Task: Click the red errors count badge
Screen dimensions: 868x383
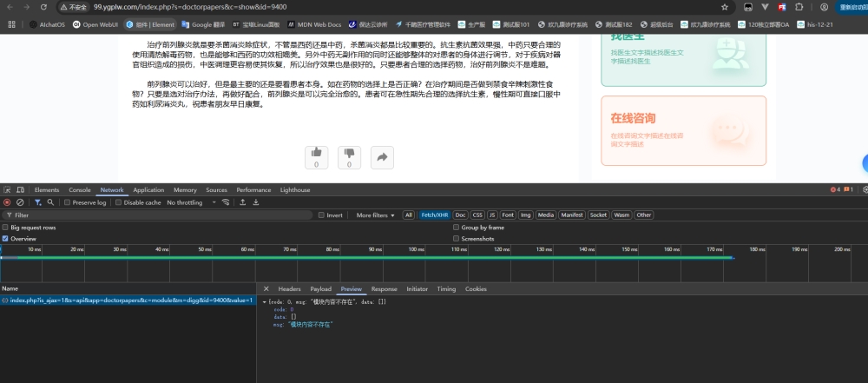Action: pyautogui.click(x=835, y=189)
